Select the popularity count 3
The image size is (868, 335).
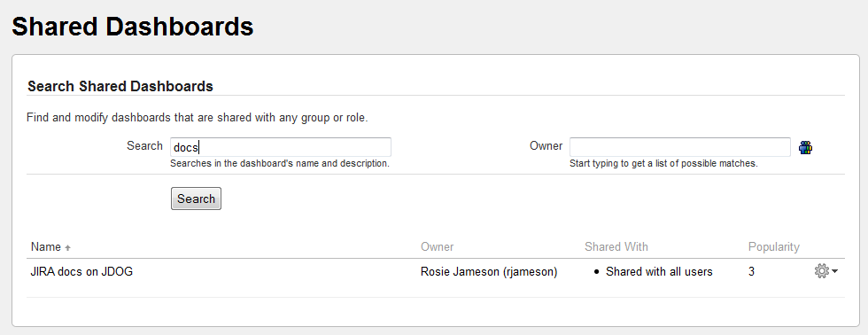(751, 272)
